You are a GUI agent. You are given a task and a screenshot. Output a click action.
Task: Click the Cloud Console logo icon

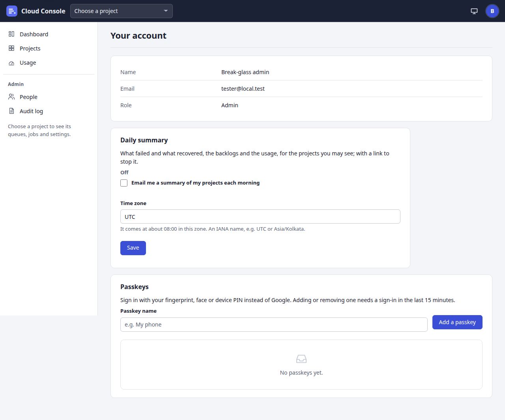coord(12,11)
